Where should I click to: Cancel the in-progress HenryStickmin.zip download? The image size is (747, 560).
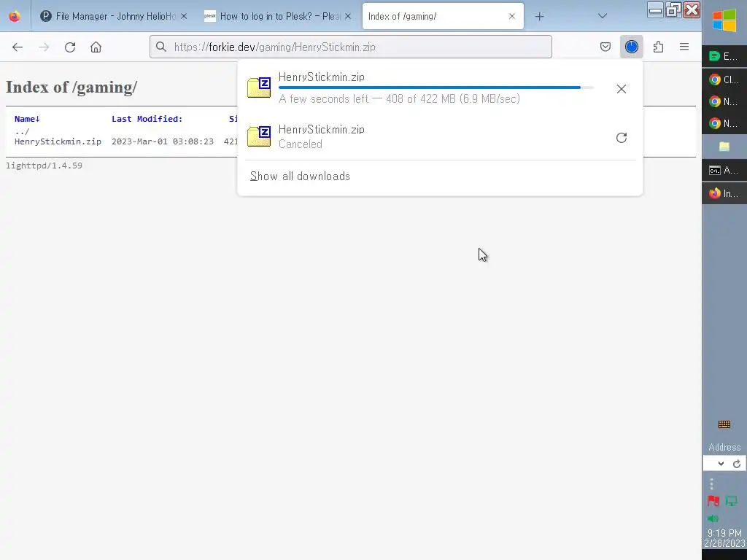(622, 89)
